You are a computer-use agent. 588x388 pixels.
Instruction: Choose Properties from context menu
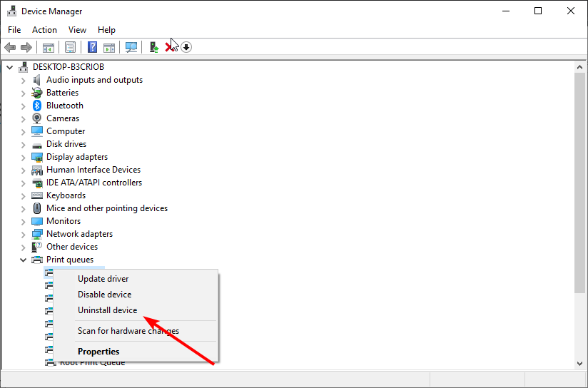(136, 351)
